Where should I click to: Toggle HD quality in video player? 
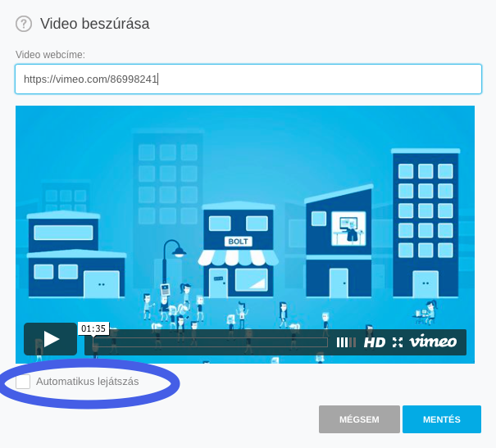click(375, 342)
